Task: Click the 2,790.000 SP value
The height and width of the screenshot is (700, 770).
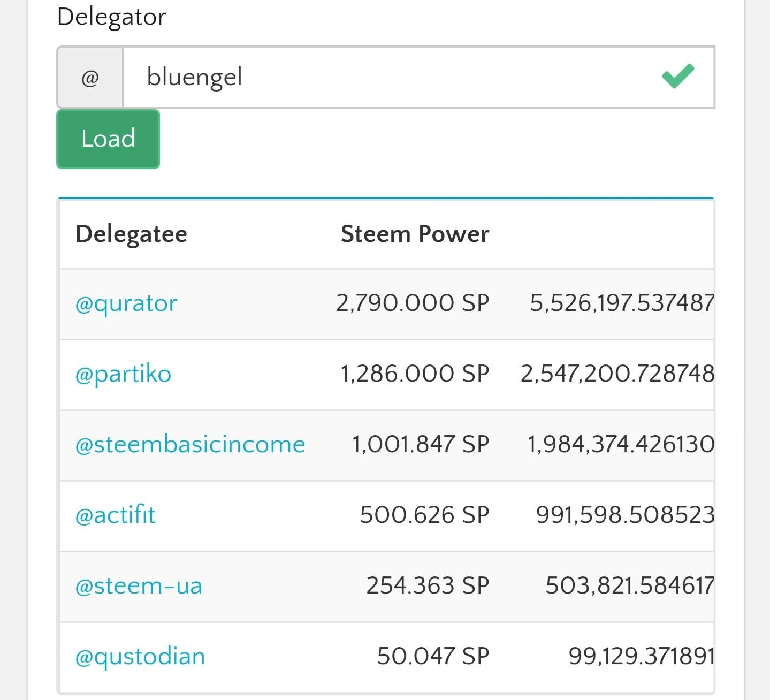Action: (x=413, y=303)
